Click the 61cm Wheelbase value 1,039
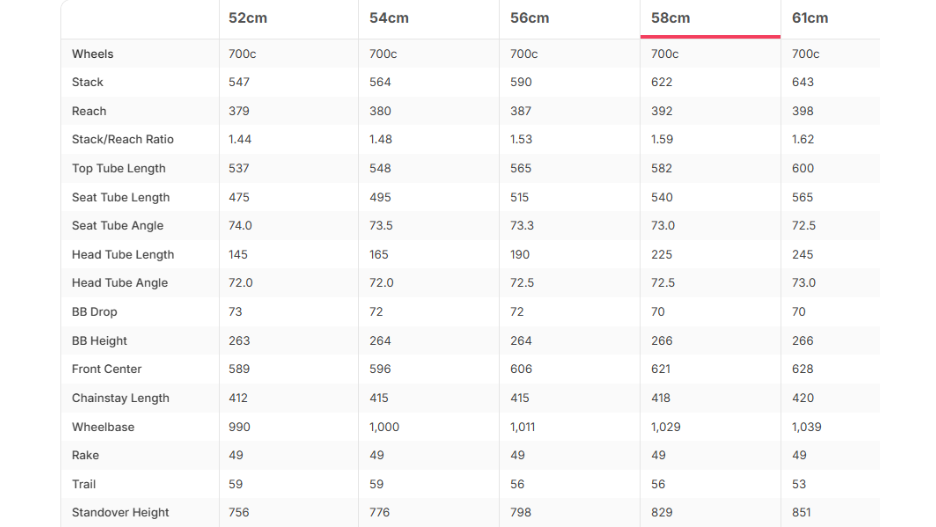The image size is (936, 527). pyautogui.click(x=806, y=427)
